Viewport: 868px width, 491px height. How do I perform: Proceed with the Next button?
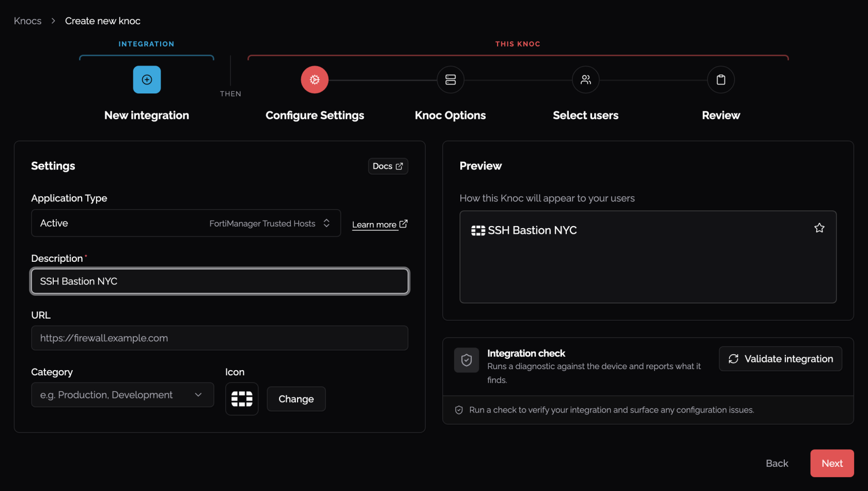[x=832, y=463]
